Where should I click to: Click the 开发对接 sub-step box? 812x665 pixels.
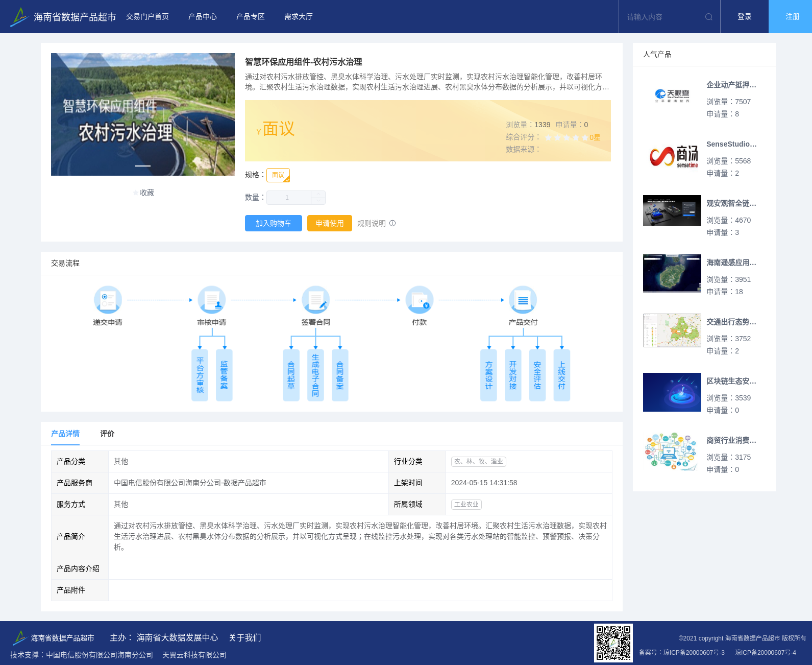pos(513,375)
